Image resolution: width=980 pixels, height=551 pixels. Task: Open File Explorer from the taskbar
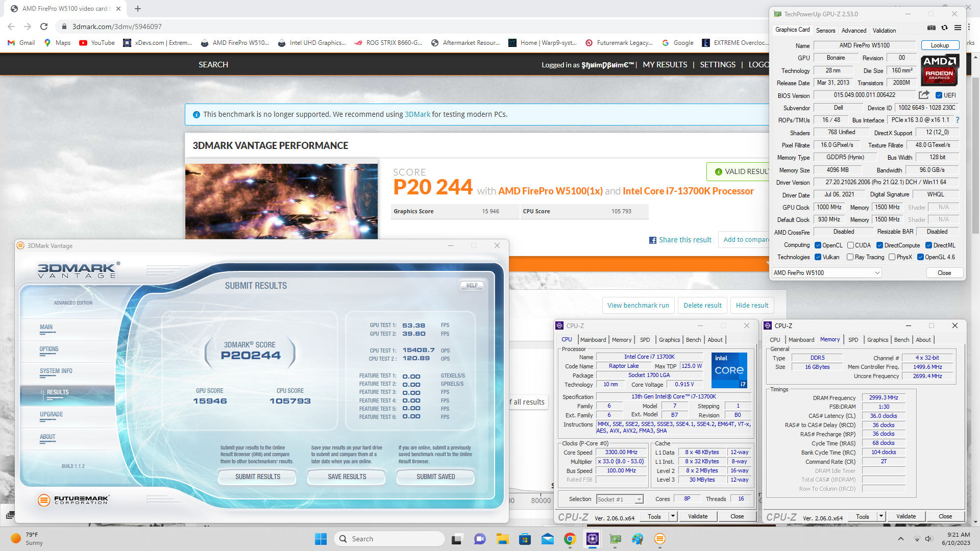click(502, 539)
